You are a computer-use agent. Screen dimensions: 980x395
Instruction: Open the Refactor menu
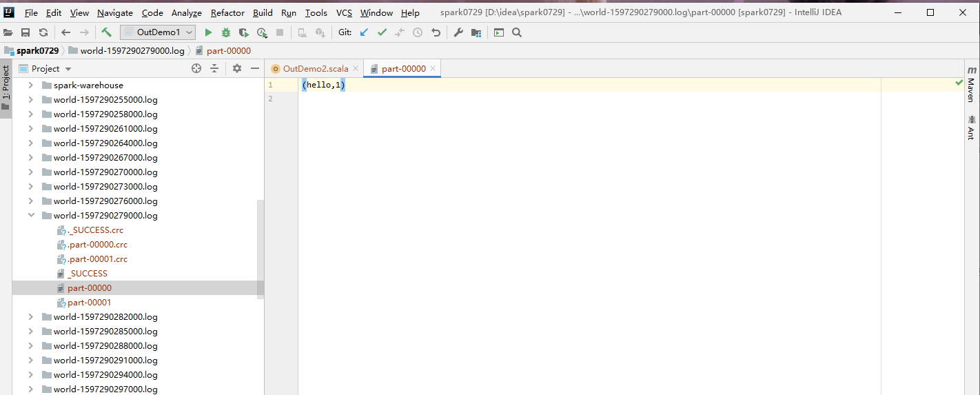coord(227,12)
